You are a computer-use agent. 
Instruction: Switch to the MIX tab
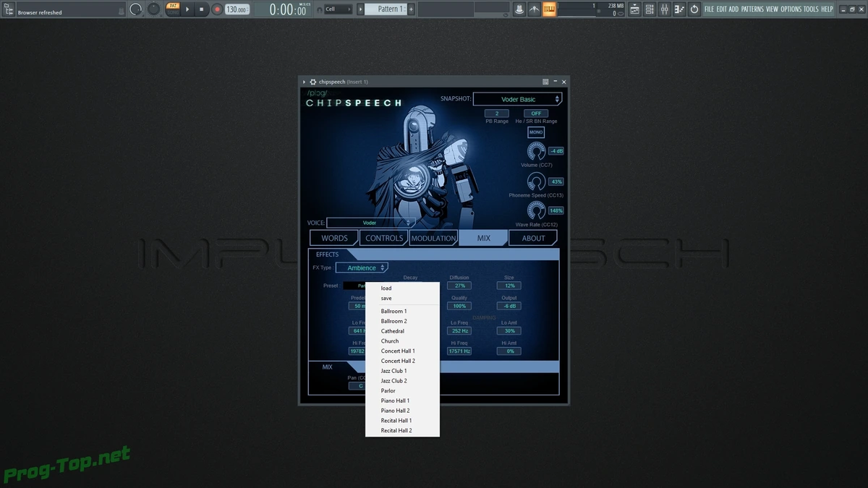coord(483,238)
